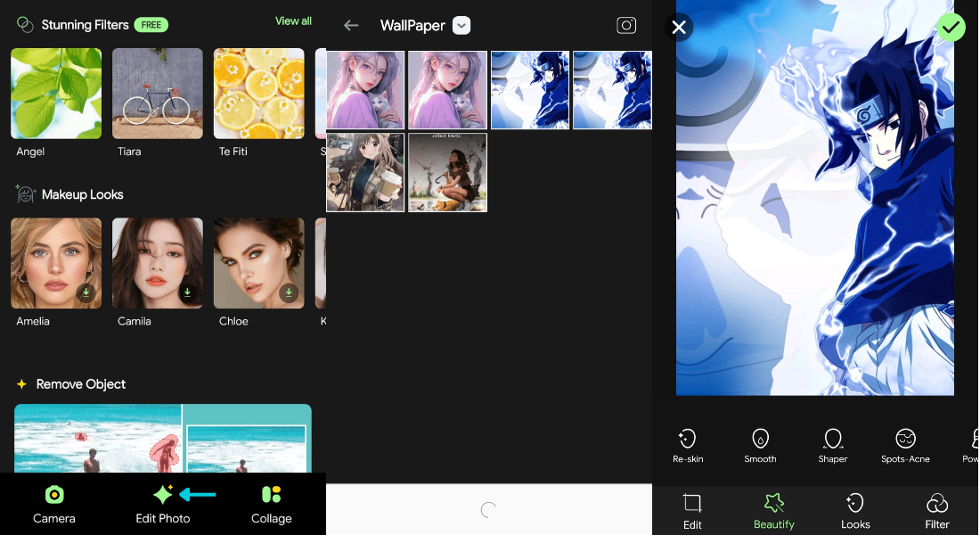The image size is (980, 535).
Task: Download the Camila look via arrow badge
Action: pyautogui.click(x=187, y=292)
